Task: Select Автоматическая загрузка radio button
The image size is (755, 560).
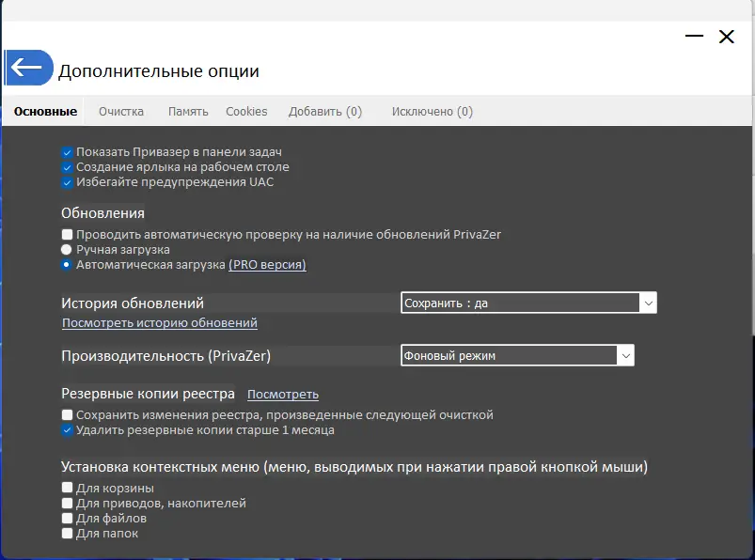Action: (67, 265)
